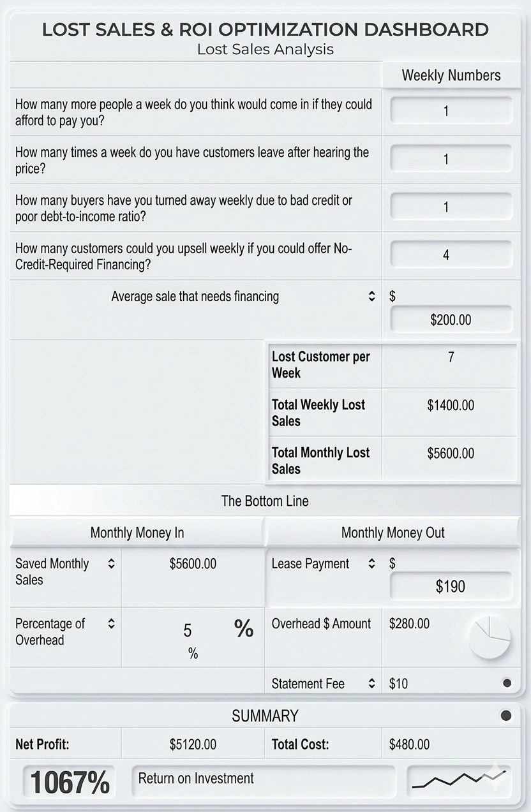Click the 1067% ROI result box
The height and width of the screenshot is (812, 531).
point(70,782)
